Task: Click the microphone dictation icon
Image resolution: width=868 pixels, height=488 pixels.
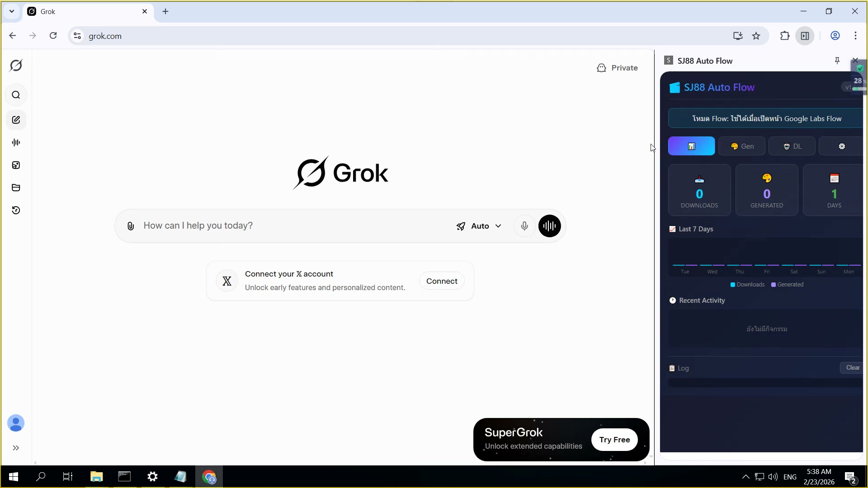Action: (524, 226)
